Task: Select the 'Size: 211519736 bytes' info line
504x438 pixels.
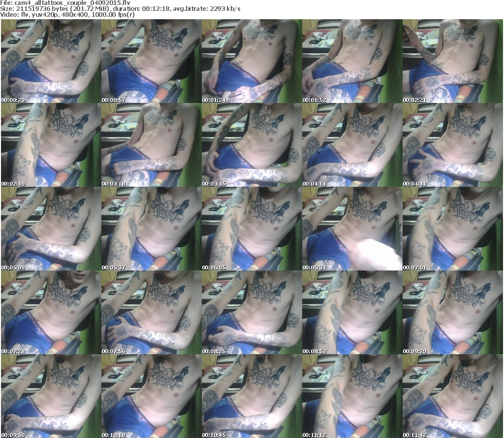Action: (x=120, y=9)
